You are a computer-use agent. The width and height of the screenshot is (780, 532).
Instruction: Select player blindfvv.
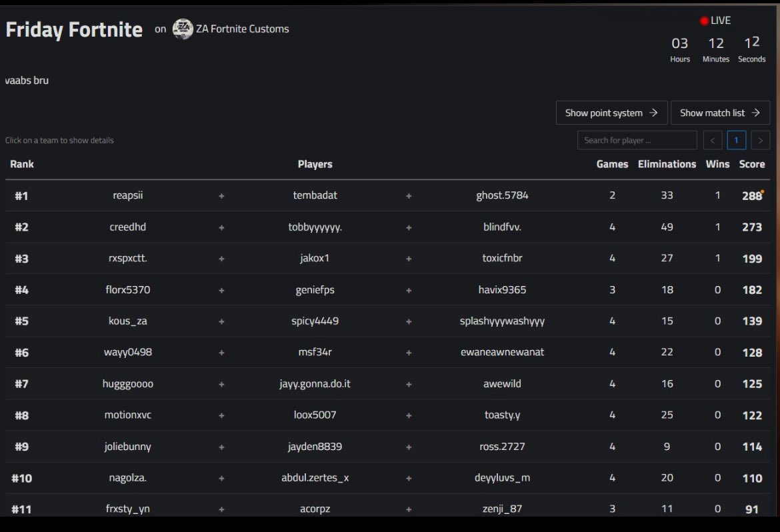click(503, 227)
